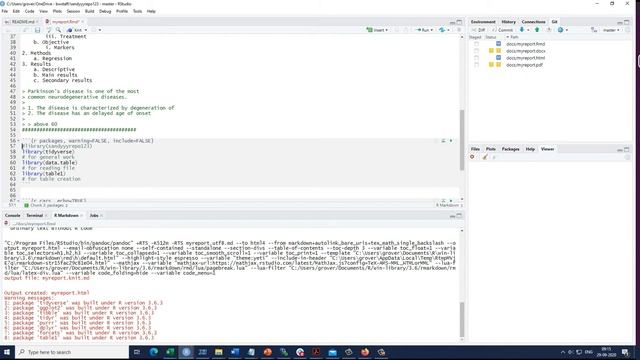Open the Git More gear menu

pyautogui.click(x=562, y=30)
